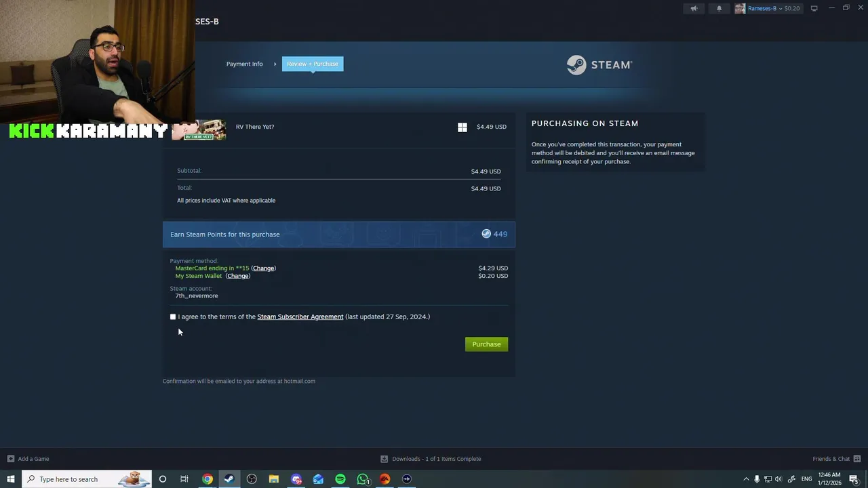This screenshot has width=868, height=488.
Task: Open Spotify from the taskbar
Action: point(340,479)
